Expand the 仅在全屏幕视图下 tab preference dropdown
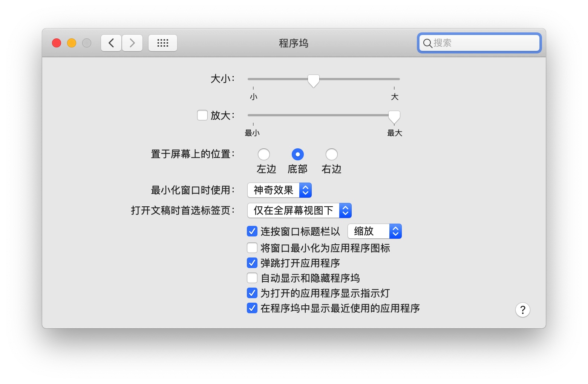Image resolution: width=588 pixels, height=384 pixels. [299, 210]
